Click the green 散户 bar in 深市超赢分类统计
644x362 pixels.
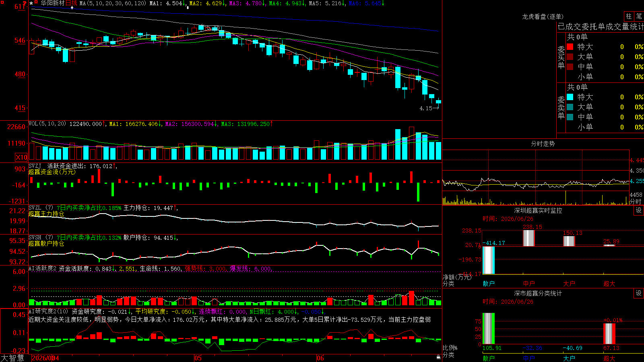pyautogui.click(x=489, y=328)
